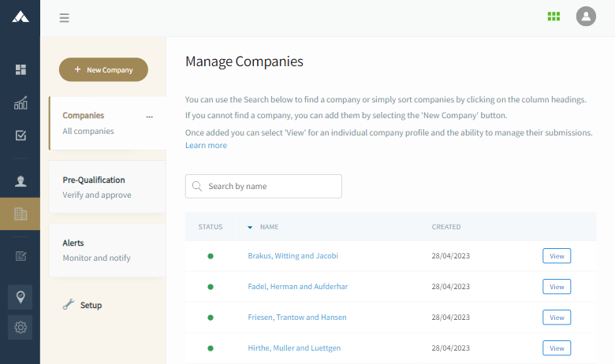Open the Companies three-dot options menu
This screenshot has height=364, width=615.
(x=150, y=117)
